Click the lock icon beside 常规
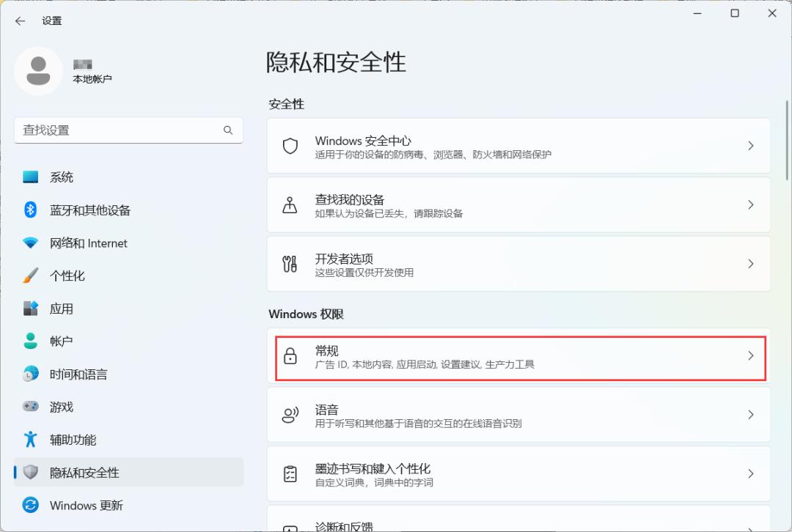This screenshot has height=532, width=792. (290, 356)
